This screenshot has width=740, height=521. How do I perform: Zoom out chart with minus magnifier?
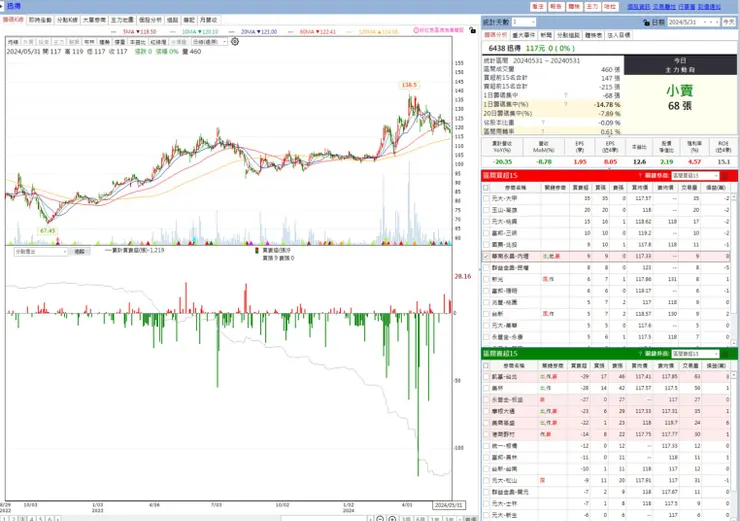380,519
